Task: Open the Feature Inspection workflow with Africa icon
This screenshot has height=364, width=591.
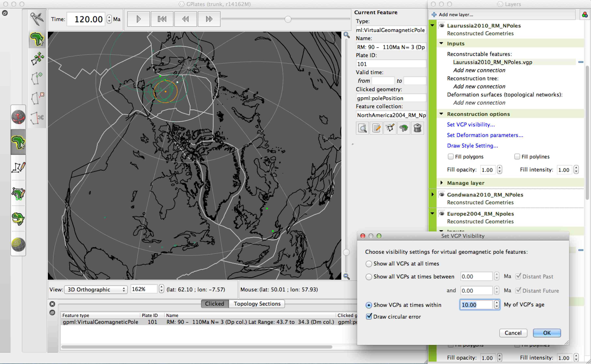Action: tap(18, 142)
